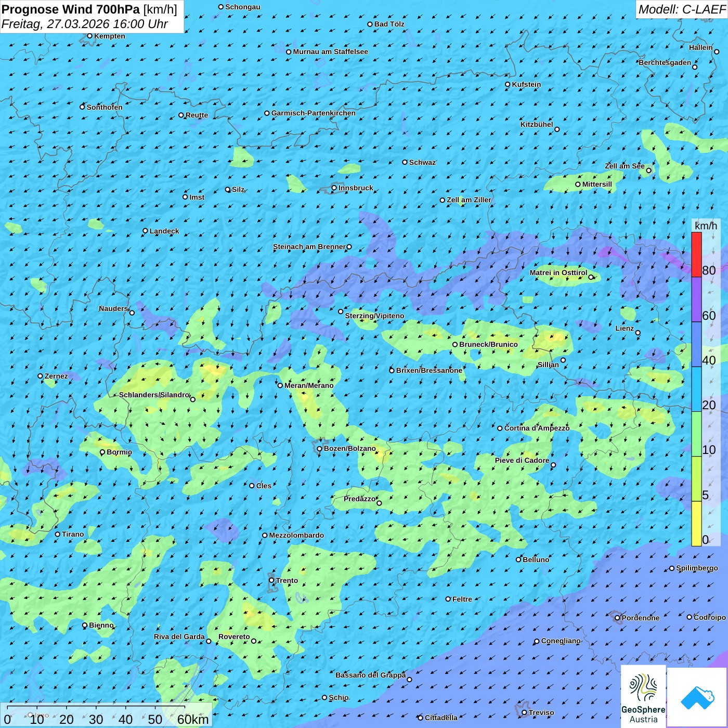728x728 pixels.
Task: Click the Reutte city label
Action: click(197, 115)
